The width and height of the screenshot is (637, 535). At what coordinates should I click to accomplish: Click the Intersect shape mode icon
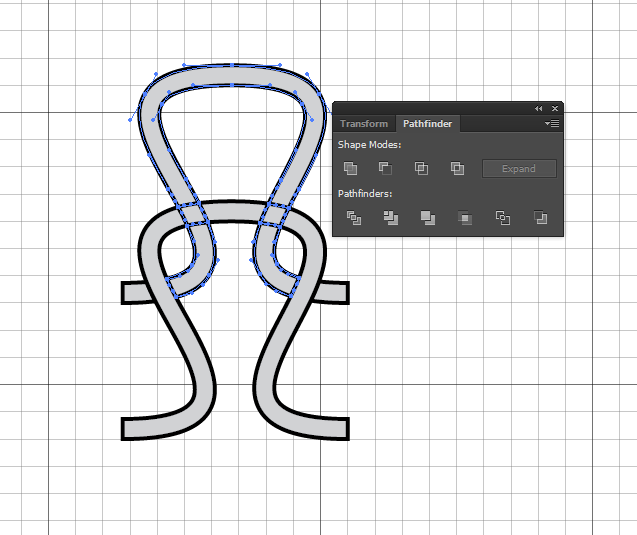click(x=421, y=168)
